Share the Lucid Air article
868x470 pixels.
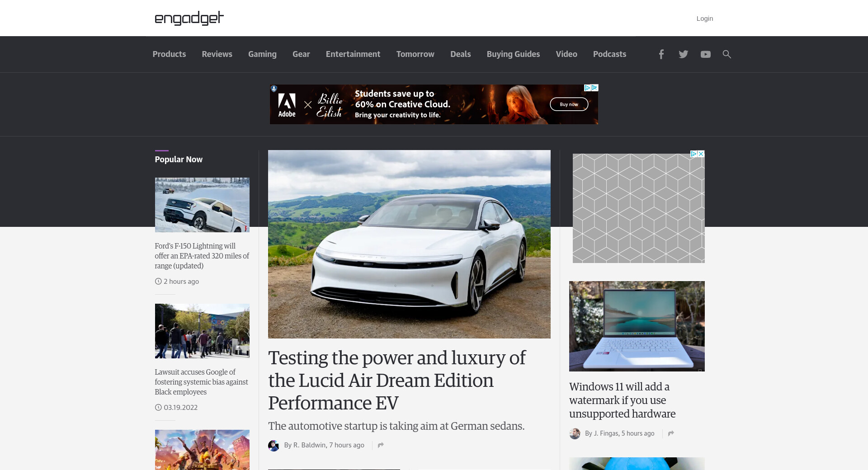click(x=381, y=445)
